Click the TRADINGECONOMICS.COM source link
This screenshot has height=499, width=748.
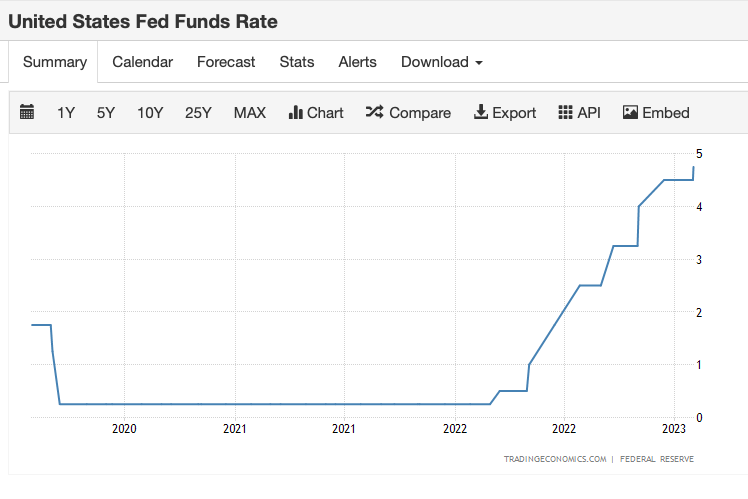[x=555, y=460]
